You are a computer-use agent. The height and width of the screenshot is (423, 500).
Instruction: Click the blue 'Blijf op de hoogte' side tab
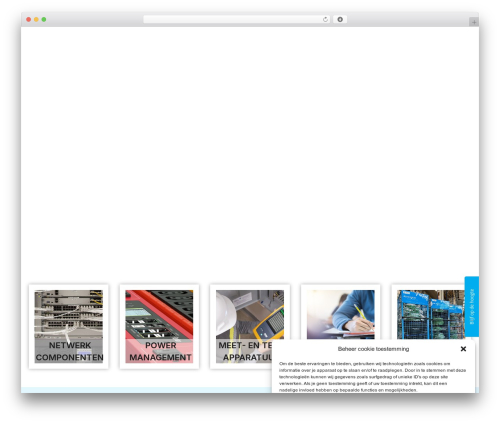coord(472,306)
